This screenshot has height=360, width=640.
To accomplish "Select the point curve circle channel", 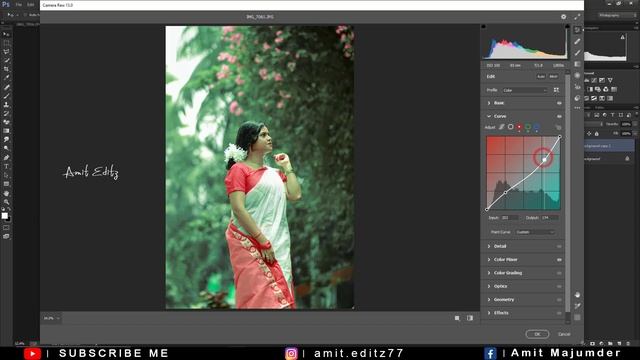I will (x=511, y=127).
